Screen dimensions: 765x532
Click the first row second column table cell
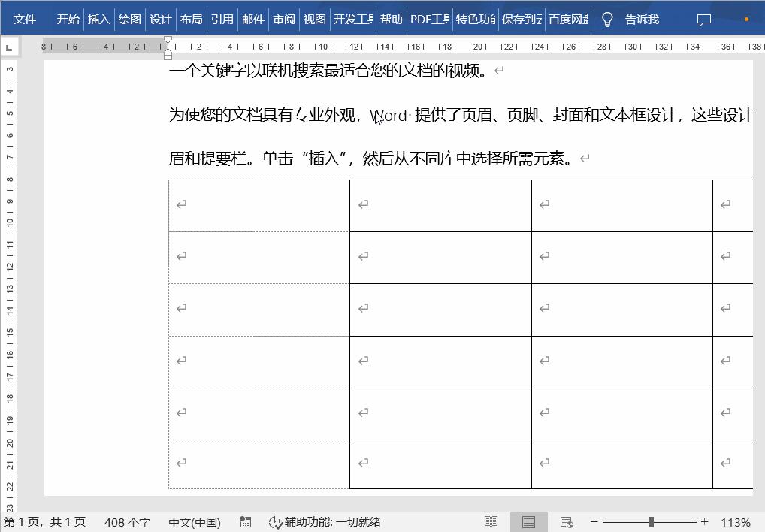click(440, 206)
